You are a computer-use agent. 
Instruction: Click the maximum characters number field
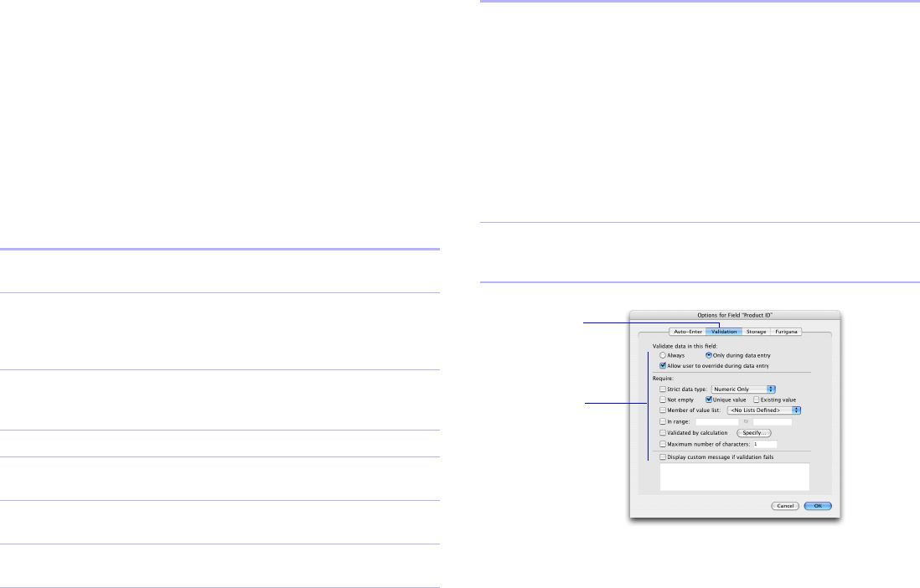[765, 444]
